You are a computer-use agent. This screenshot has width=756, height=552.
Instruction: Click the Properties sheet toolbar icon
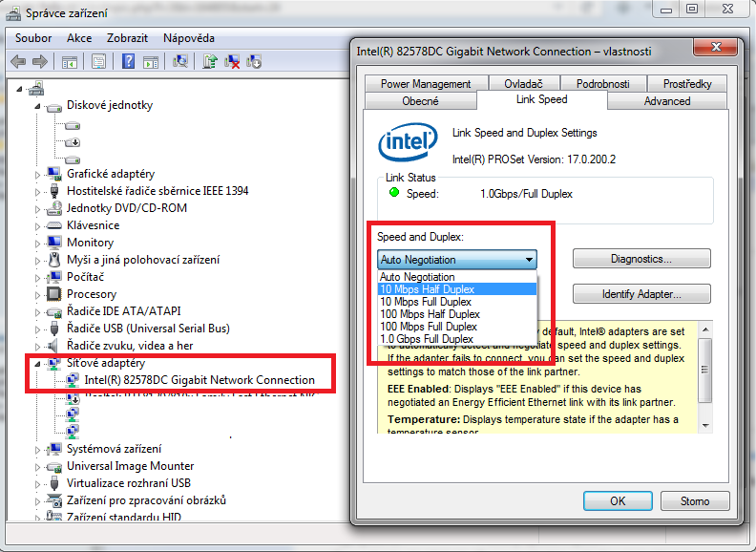tap(97, 61)
